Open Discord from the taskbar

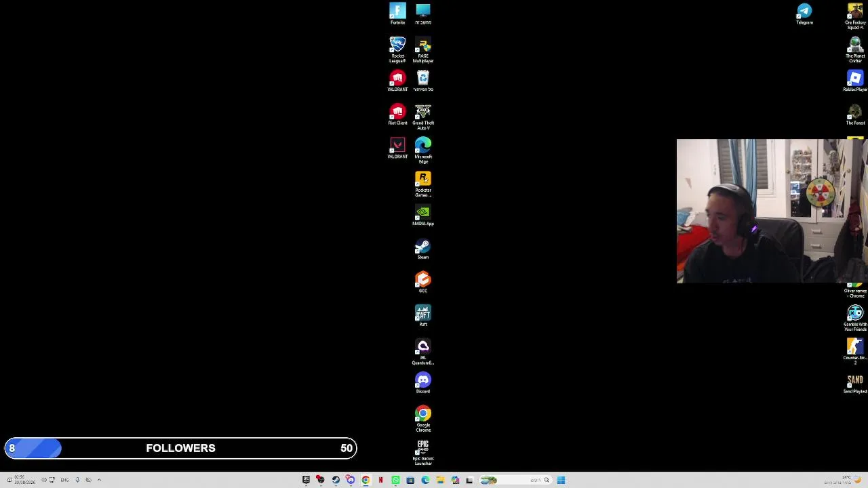point(351,480)
